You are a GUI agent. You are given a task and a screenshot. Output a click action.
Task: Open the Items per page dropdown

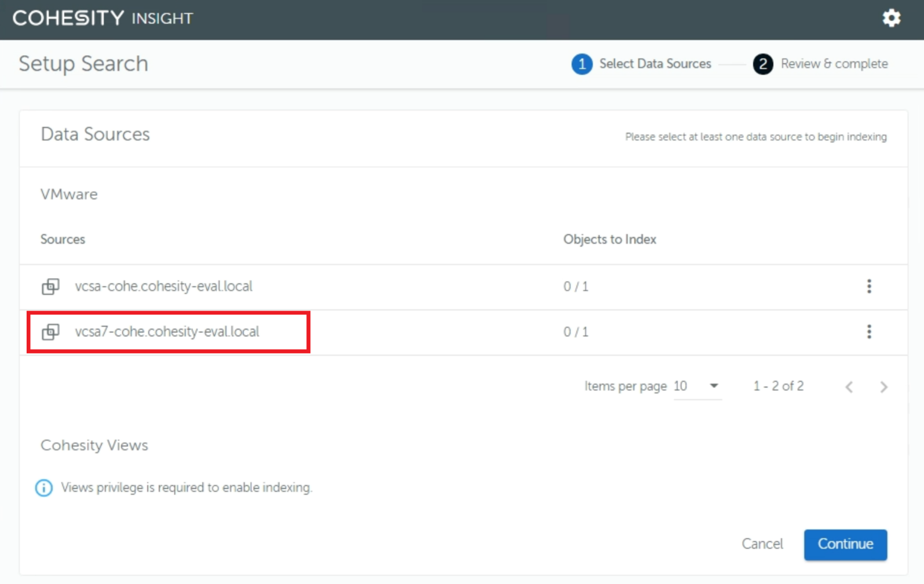click(x=697, y=386)
